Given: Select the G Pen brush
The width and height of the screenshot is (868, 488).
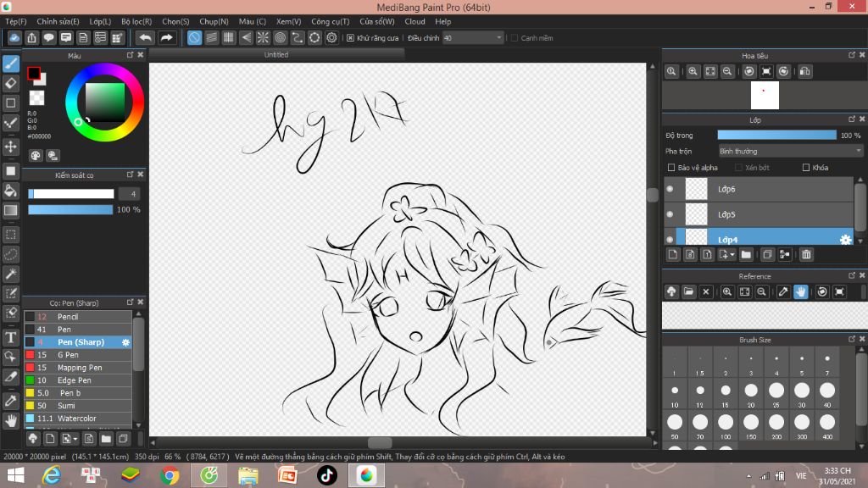Looking at the screenshot, I should [78, 355].
